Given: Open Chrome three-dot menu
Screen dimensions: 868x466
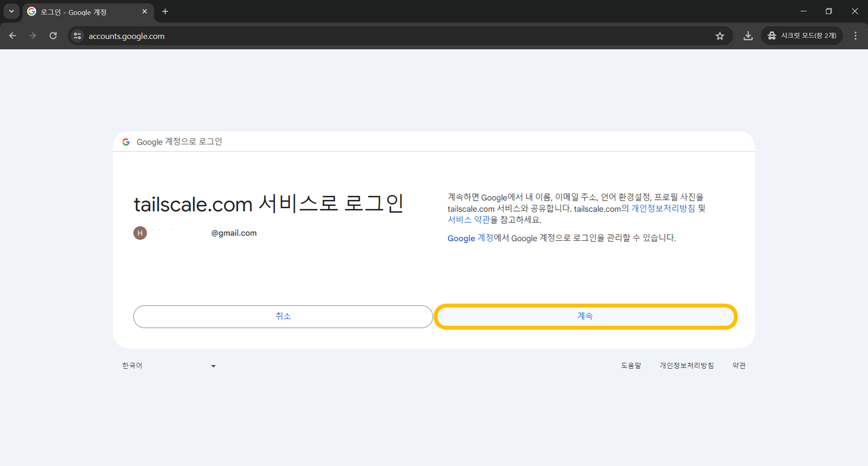Looking at the screenshot, I should (x=855, y=36).
